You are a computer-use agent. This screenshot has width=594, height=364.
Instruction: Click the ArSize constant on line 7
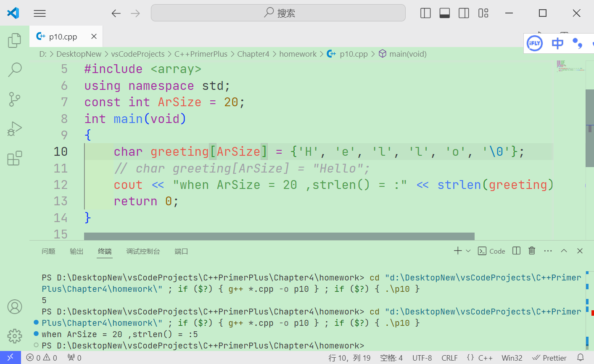[x=180, y=102]
